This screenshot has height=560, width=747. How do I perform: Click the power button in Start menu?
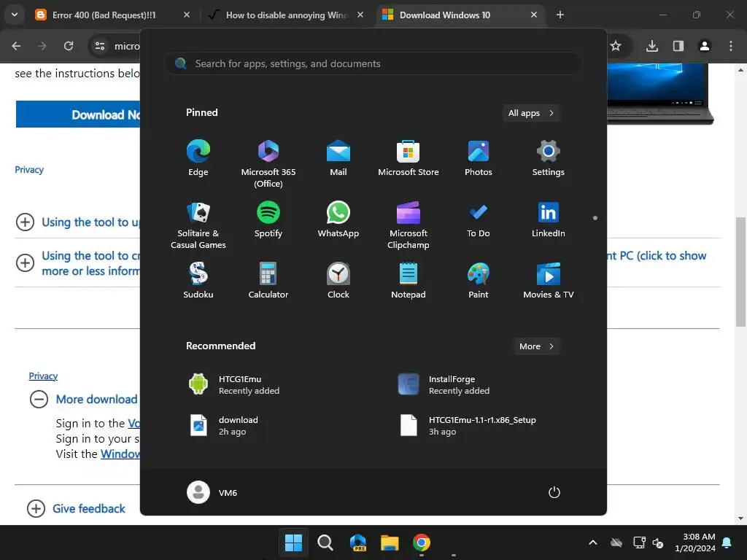(554, 492)
